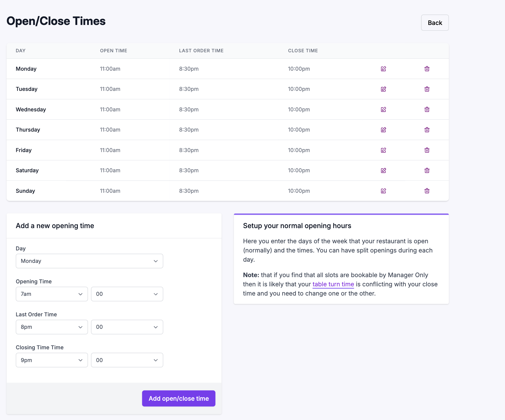Screen dimensions: 505x420
Task: Click Friday's 10:00pm close time
Action: click(299, 150)
